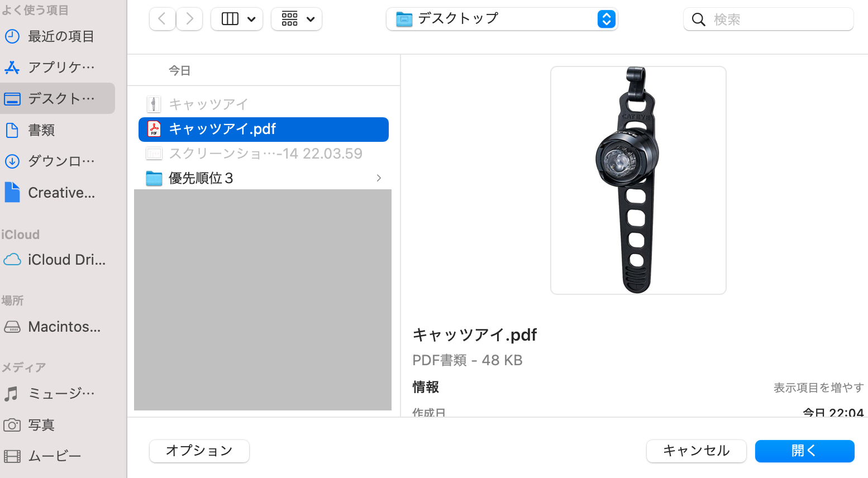Image resolution: width=868 pixels, height=478 pixels.
Task: Open 最近の項目 in the sidebar
Action: [x=58, y=36]
